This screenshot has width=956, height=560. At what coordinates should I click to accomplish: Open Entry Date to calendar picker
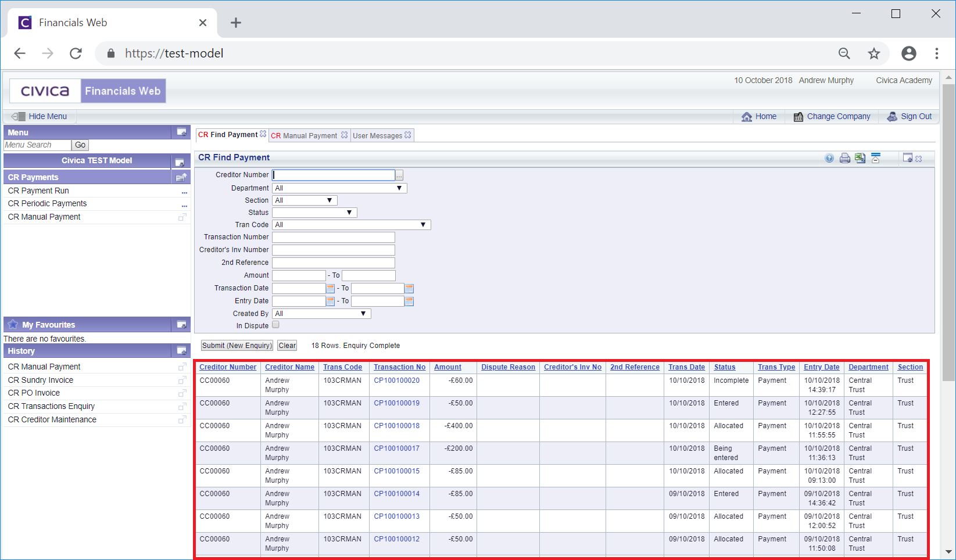409,301
